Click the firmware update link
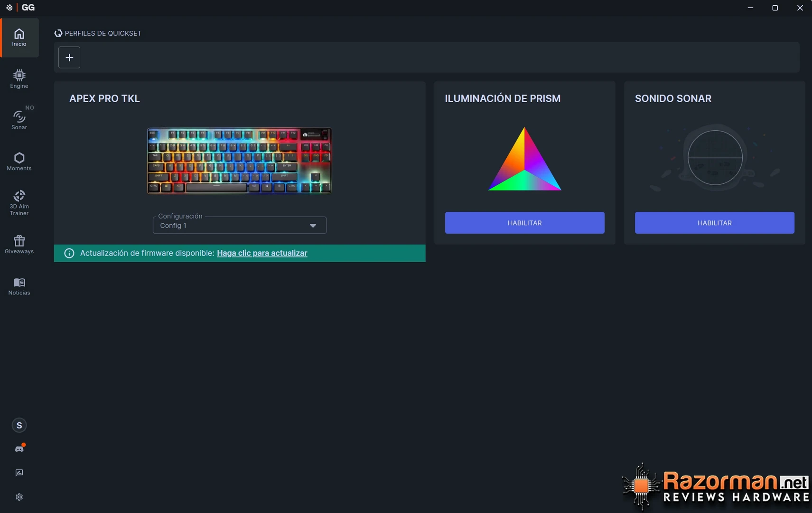The image size is (812, 513). tap(262, 253)
